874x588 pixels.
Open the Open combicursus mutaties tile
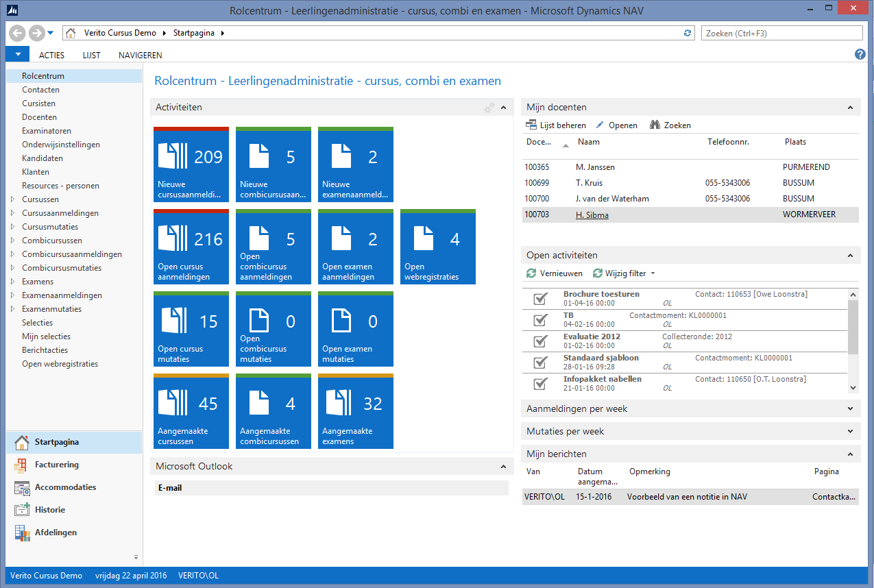coord(274,328)
